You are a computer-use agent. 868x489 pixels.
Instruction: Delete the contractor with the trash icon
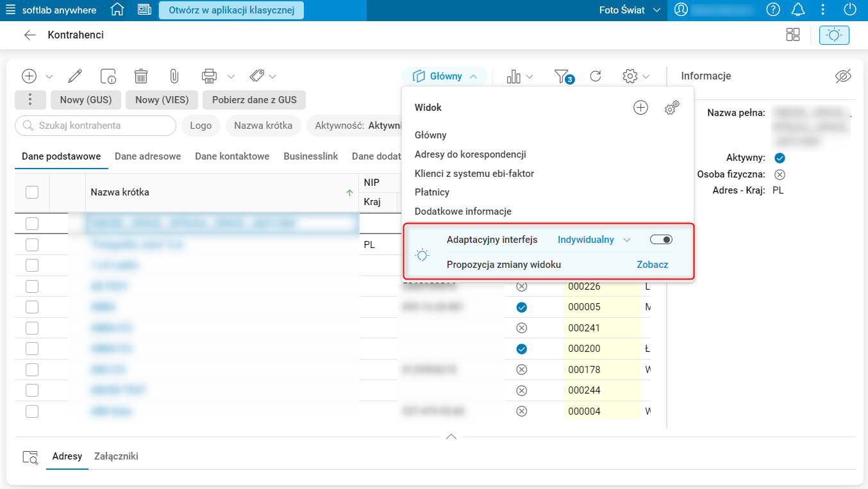click(141, 76)
